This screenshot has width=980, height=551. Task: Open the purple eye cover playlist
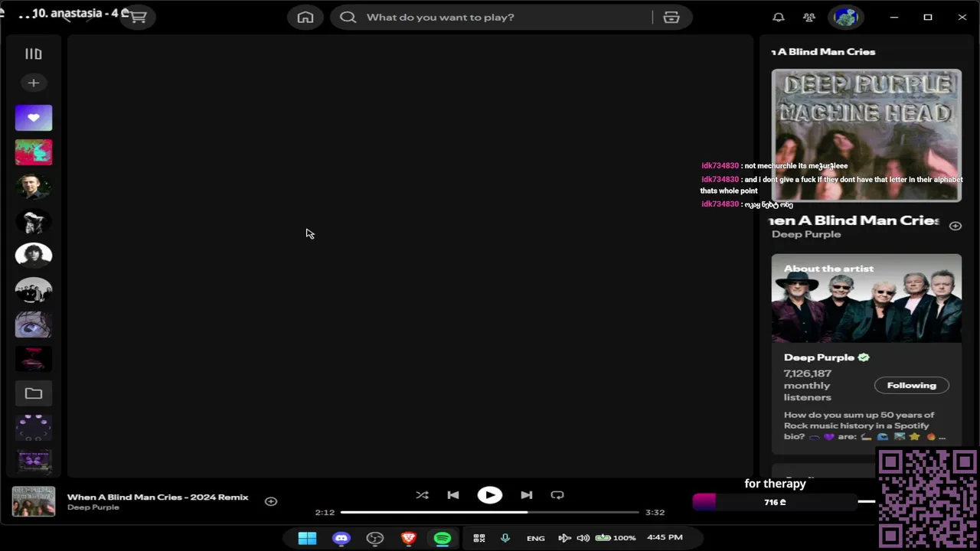pos(34,324)
